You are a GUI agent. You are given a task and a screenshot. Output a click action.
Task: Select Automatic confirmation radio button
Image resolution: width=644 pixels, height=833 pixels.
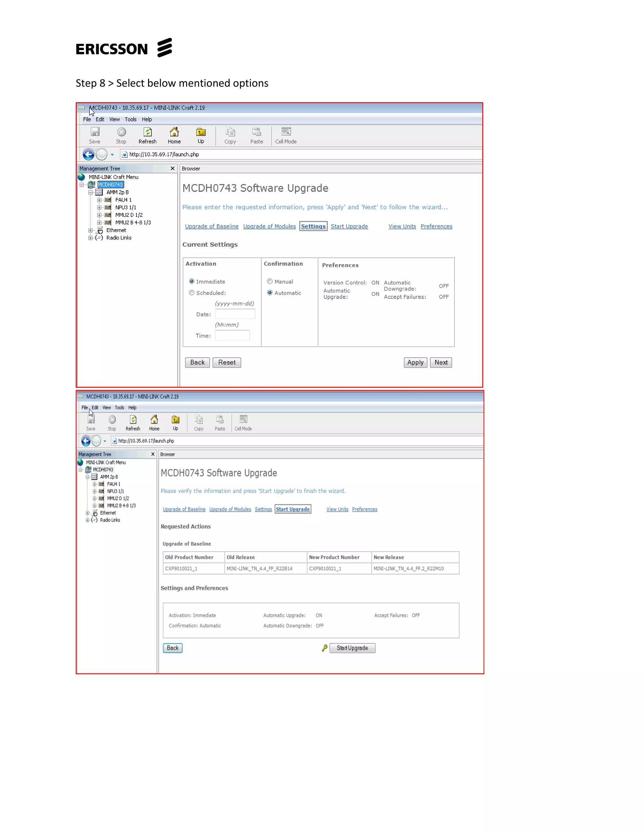coord(270,293)
